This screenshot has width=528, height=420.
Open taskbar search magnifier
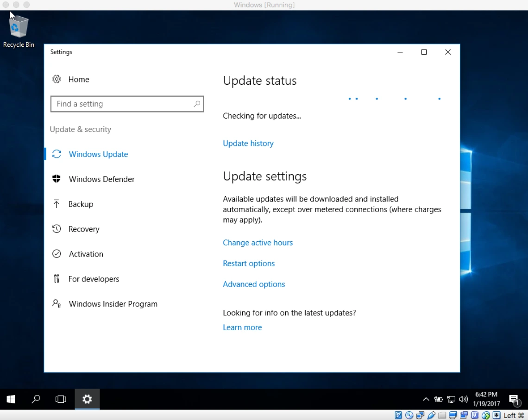tap(36, 399)
